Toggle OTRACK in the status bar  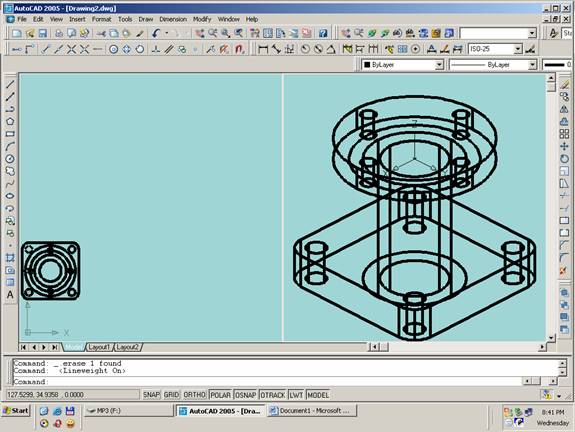click(x=272, y=395)
